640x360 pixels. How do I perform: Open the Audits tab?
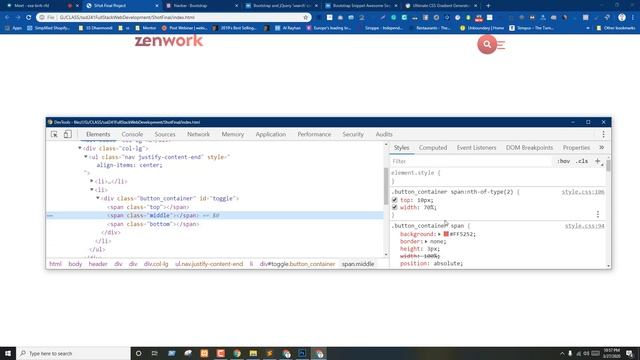pyautogui.click(x=384, y=134)
